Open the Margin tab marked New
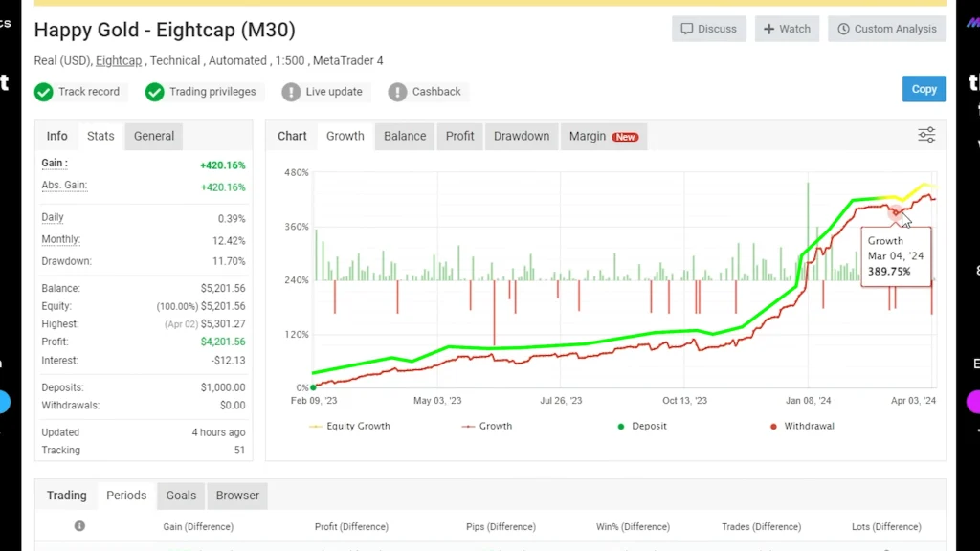The image size is (980, 551). pos(603,136)
